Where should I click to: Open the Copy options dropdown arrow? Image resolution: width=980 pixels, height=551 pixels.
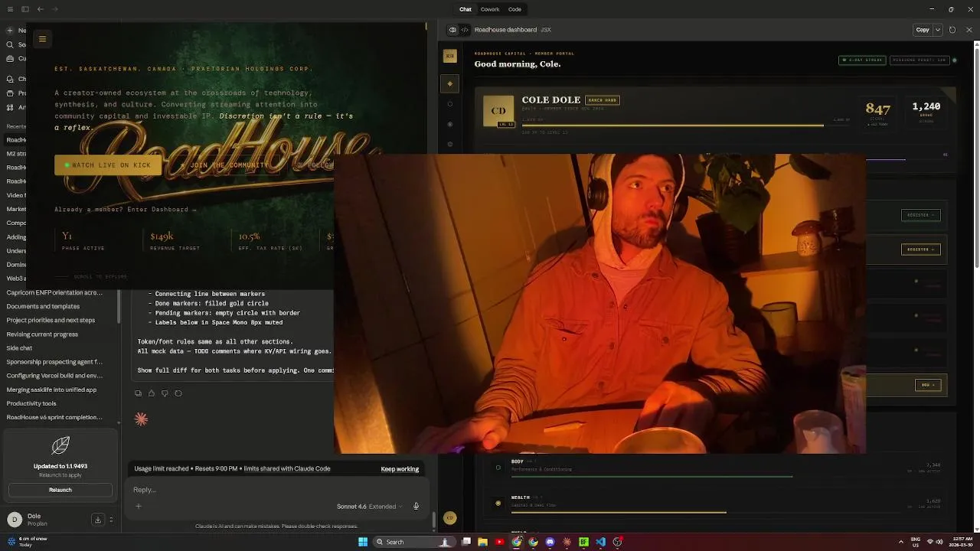pyautogui.click(x=938, y=30)
